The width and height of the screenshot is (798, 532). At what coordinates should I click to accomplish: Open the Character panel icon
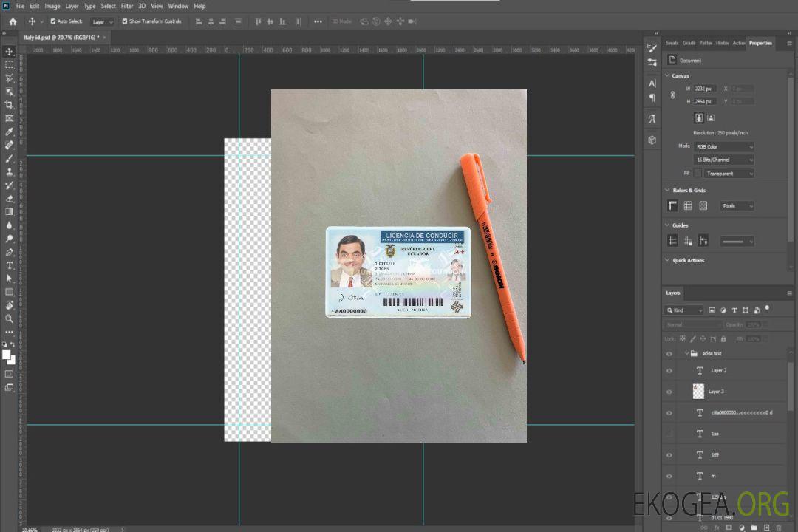click(x=652, y=83)
